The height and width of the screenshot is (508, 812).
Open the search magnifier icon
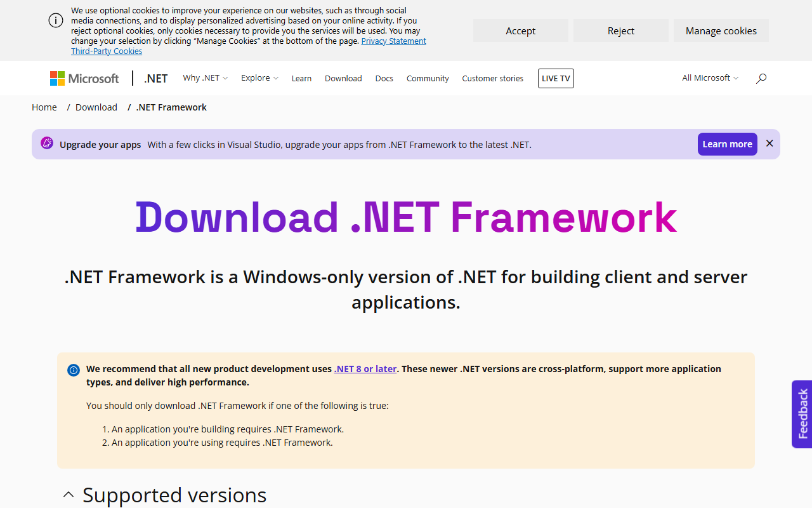click(761, 78)
